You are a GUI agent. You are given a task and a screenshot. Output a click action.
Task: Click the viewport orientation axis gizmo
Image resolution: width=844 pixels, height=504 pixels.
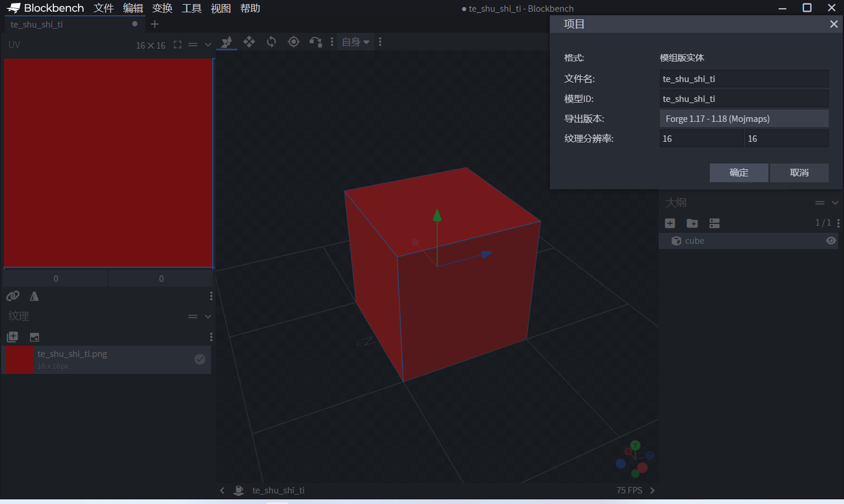pyautogui.click(x=635, y=459)
